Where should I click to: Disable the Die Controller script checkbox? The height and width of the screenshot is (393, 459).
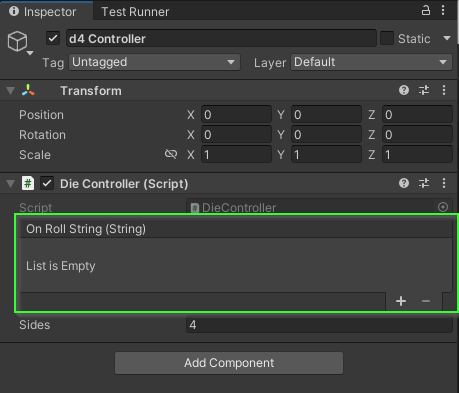coord(47,183)
